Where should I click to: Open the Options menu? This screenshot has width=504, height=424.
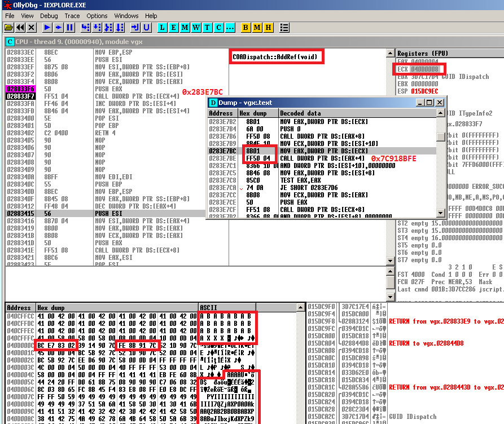coord(98,16)
